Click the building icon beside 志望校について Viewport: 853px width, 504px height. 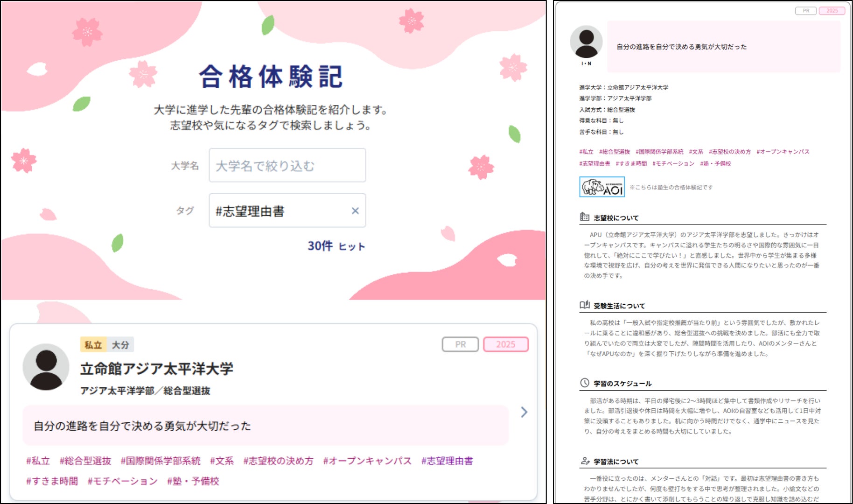click(585, 217)
